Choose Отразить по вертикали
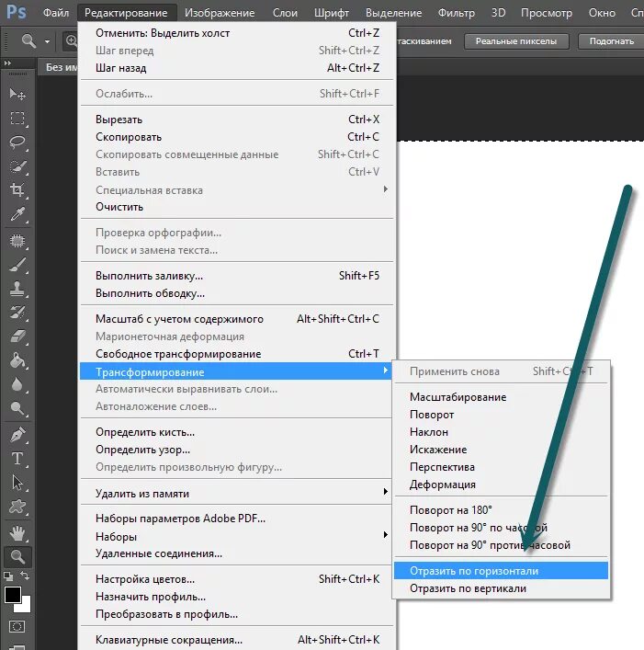 click(501, 588)
